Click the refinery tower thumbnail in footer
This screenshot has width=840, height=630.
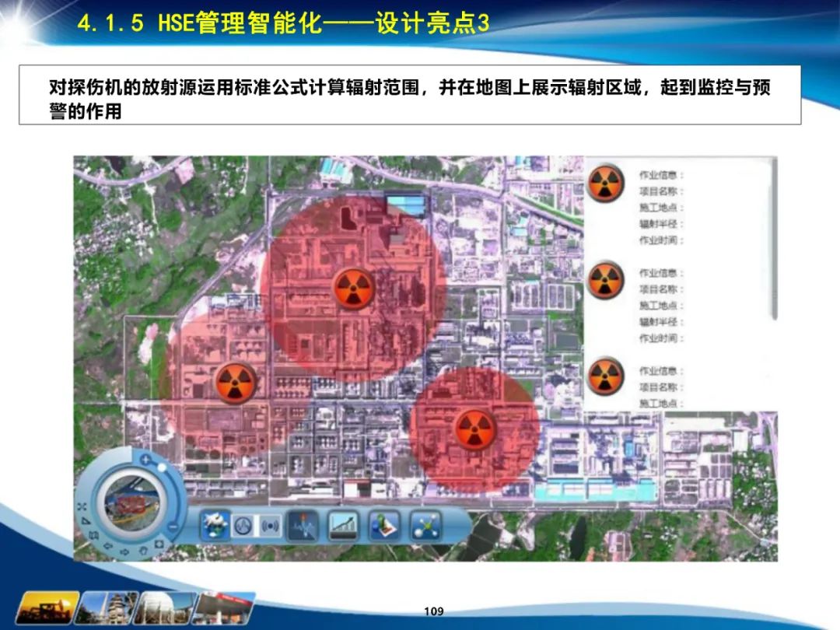click(107, 608)
